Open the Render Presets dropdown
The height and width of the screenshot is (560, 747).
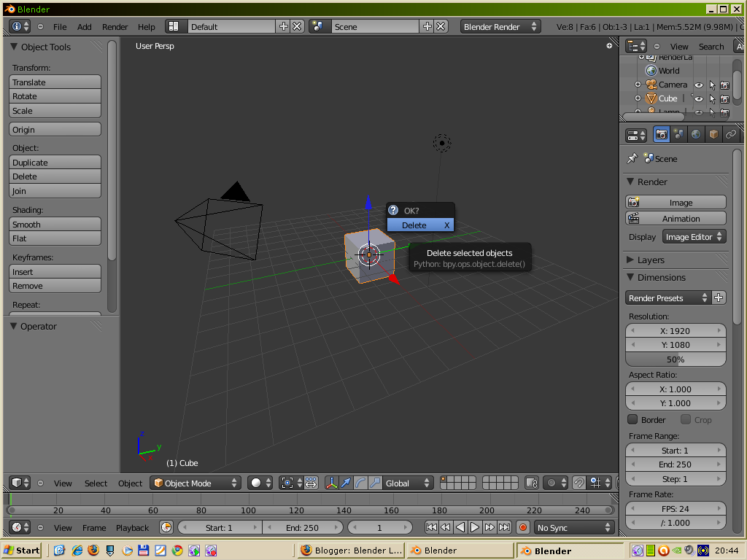(668, 297)
